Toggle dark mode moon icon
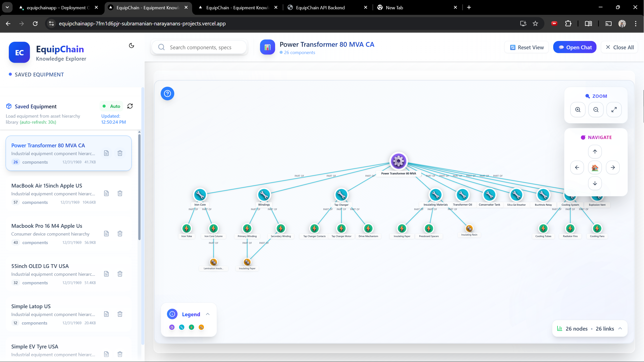 (132, 46)
